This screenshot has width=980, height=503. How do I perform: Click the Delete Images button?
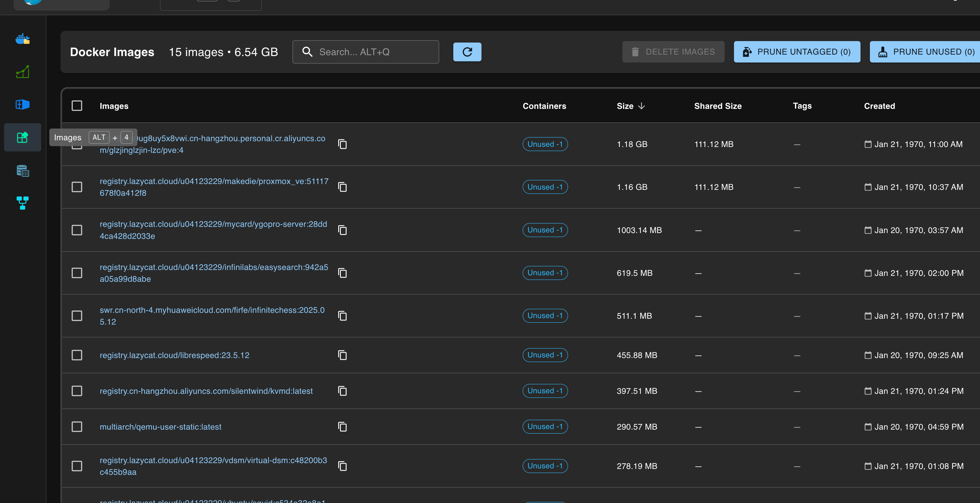tap(673, 52)
